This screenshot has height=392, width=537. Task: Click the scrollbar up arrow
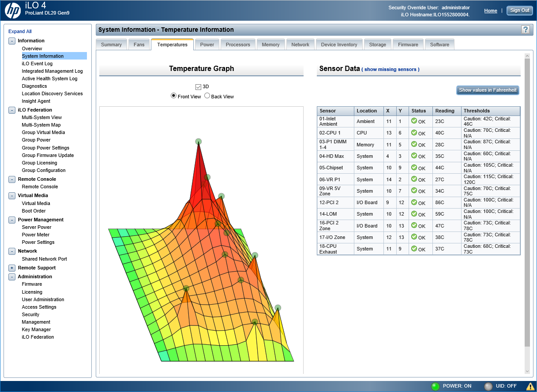(x=527, y=56)
